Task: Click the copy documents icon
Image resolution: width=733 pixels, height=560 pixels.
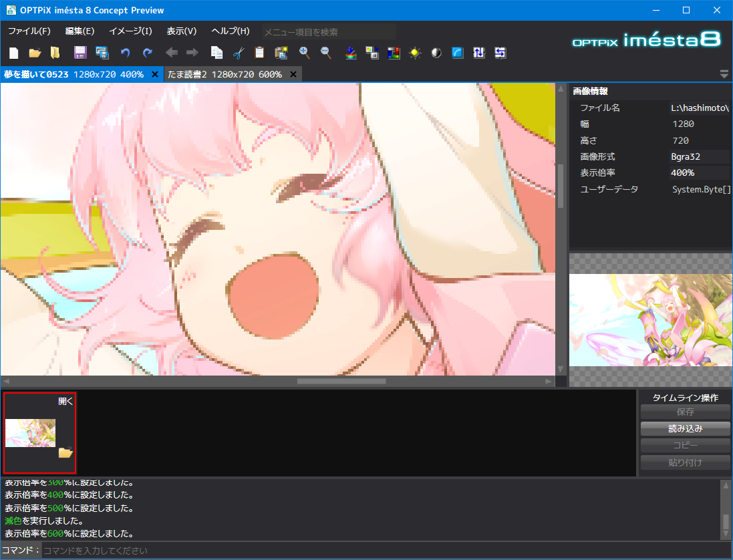Action: click(216, 53)
